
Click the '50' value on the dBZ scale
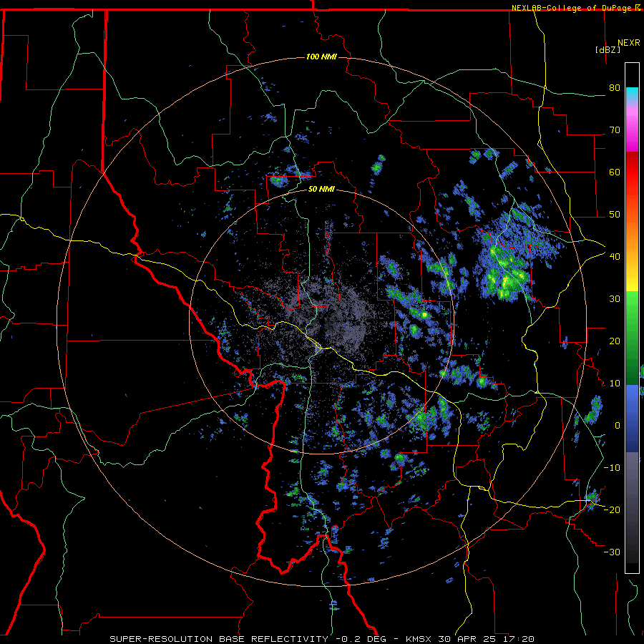click(615, 215)
